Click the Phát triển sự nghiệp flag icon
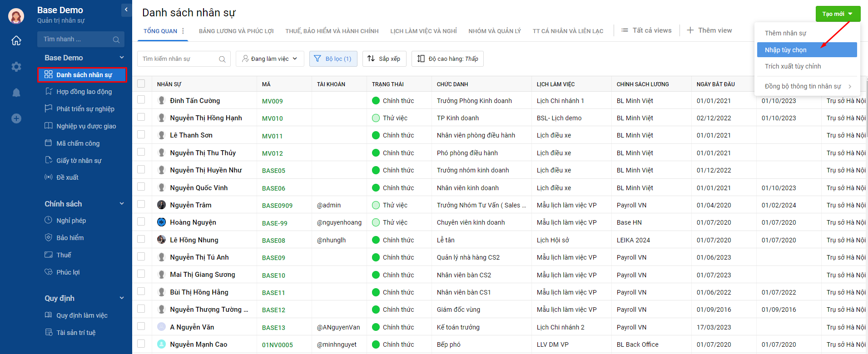Image resolution: width=868 pixels, height=354 pixels. tap(49, 108)
